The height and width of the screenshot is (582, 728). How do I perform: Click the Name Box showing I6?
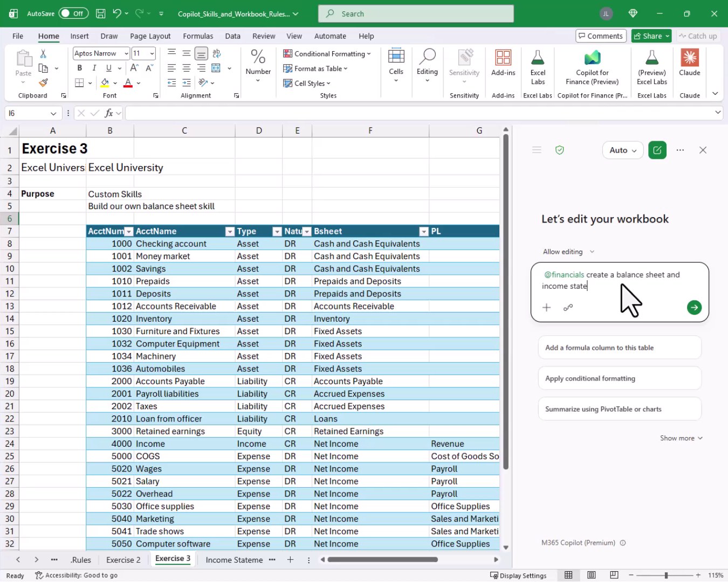click(32, 113)
